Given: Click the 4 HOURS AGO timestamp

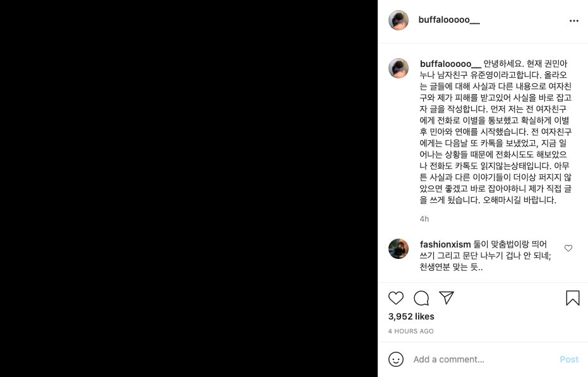Looking at the screenshot, I should (411, 332).
